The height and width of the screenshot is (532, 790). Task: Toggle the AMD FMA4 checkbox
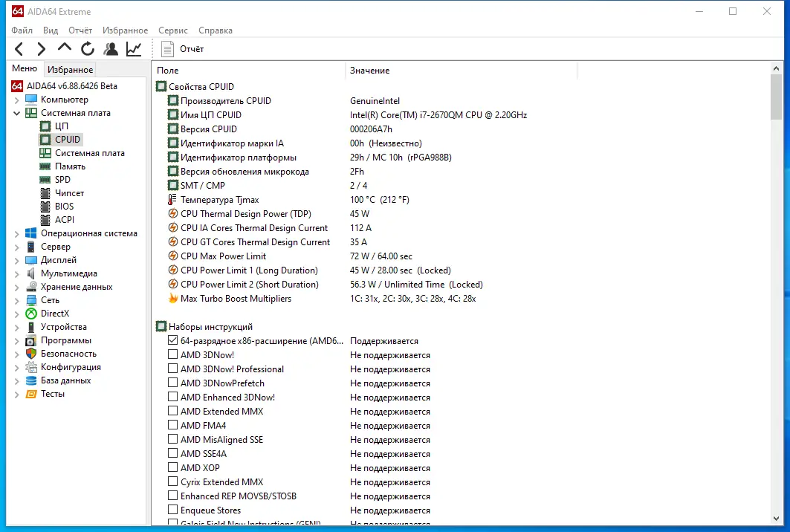[x=173, y=425]
